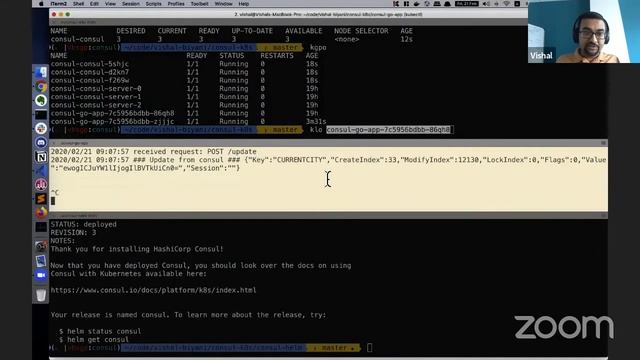
Task: Click 'Thank you for installing HashiCorp Consul!'
Action: pyautogui.click(x=137, y=249)
